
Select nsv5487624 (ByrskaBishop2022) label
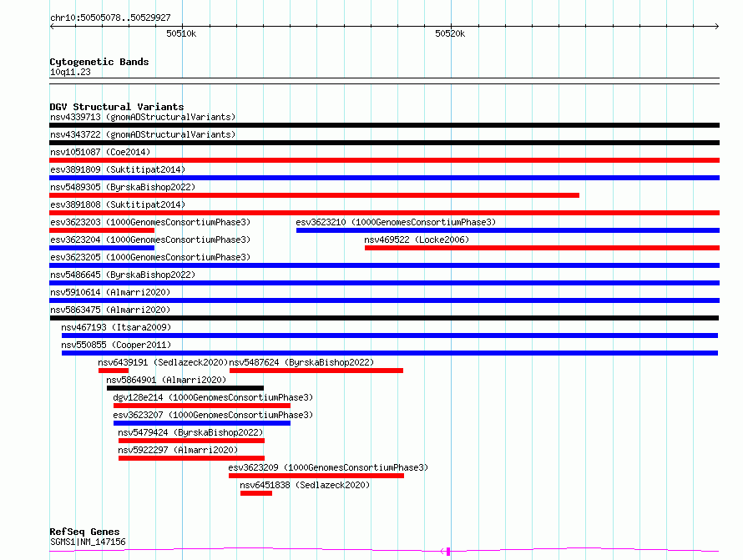point(301,362)
